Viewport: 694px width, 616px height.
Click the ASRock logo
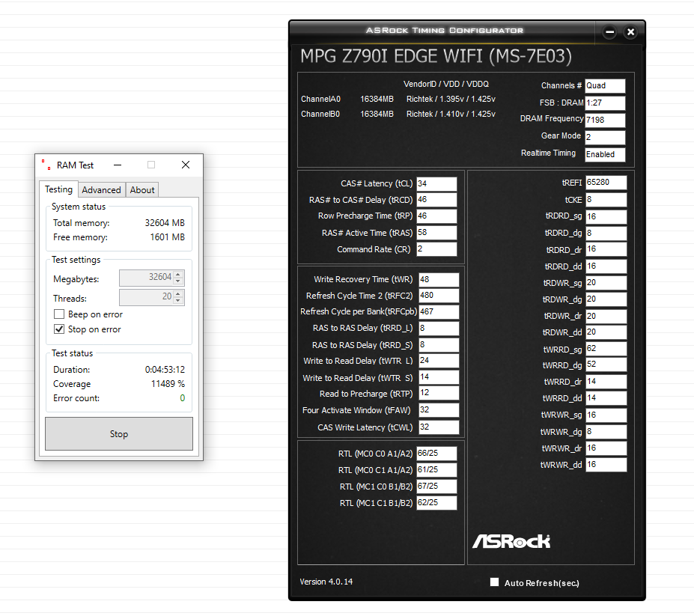tap(511, 540)
